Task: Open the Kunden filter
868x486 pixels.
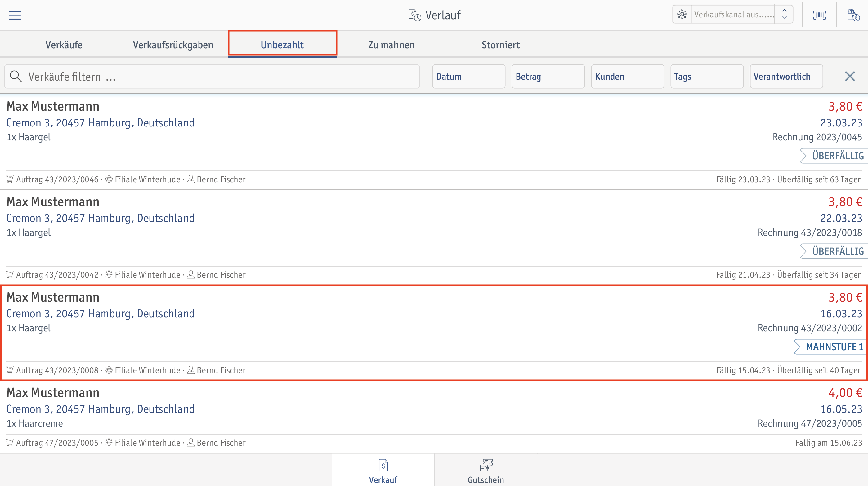Action: 627,76
